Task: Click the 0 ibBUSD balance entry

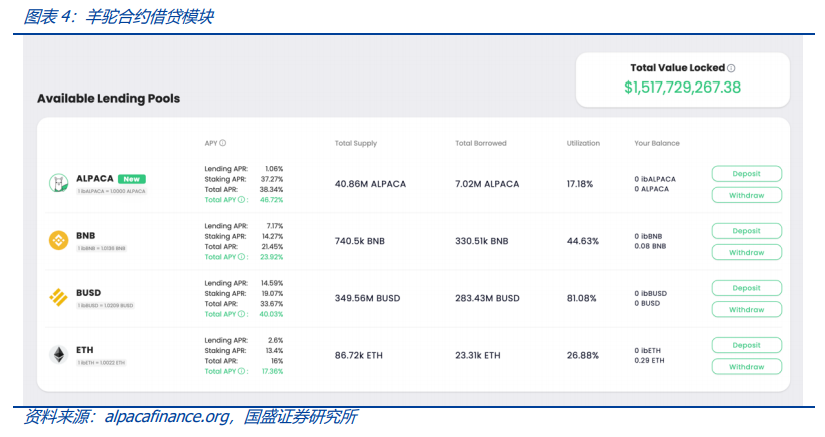Action: coord(650,293)
